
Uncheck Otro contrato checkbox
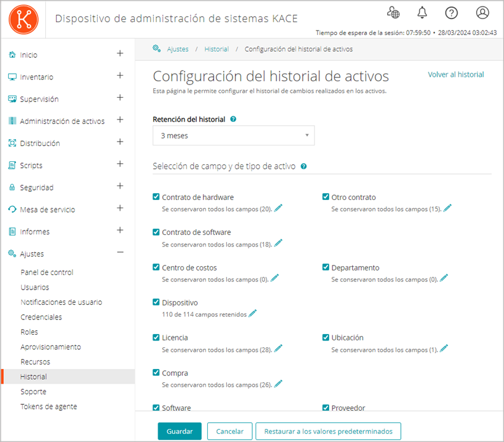click(325, 197)
